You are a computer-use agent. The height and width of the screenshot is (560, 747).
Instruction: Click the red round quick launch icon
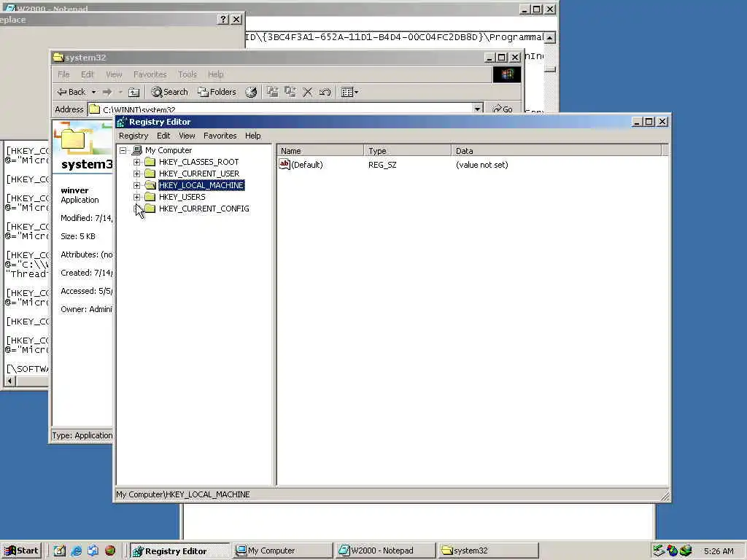tap(110, 551)
